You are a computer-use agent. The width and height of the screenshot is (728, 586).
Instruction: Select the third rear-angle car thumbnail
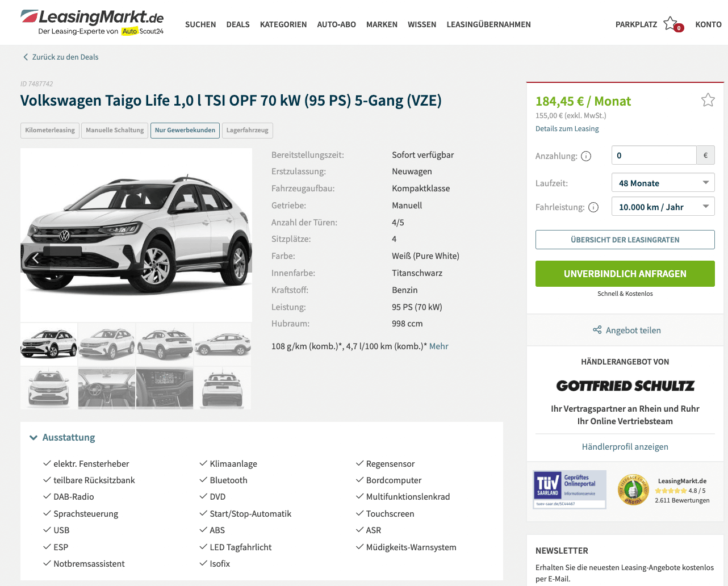(x=165, y=344)
